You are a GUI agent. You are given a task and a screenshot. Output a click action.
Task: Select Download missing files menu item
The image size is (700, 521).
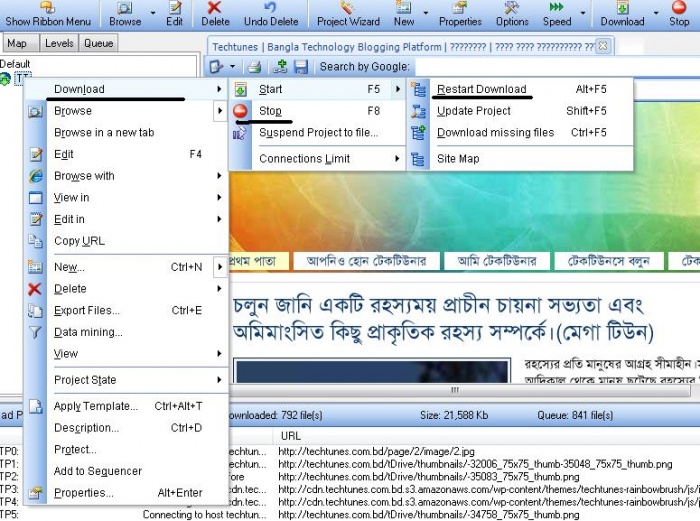click(x=520, y=133)
